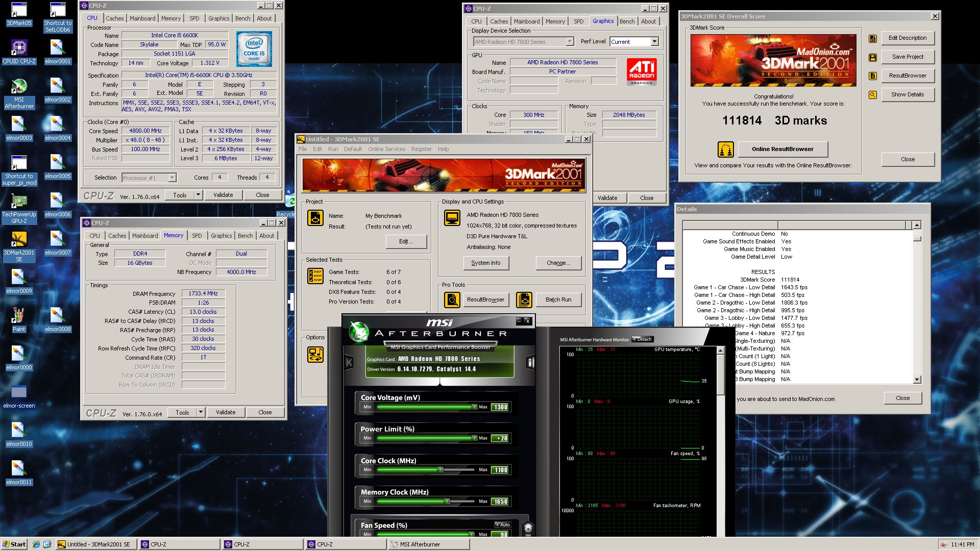Click Internet Explorer in quick launch bar
Image resolution: width=980 pixels, height=551 pixels.
click(36, 544)
